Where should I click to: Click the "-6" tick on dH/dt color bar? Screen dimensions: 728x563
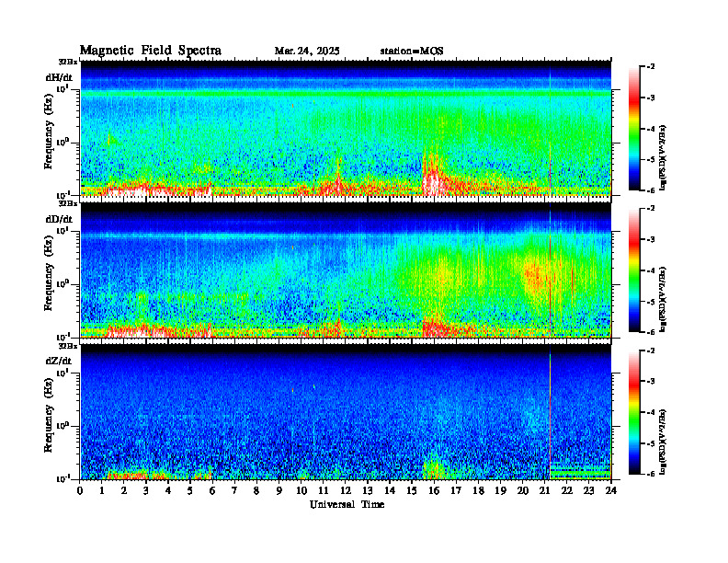[651, 190]
